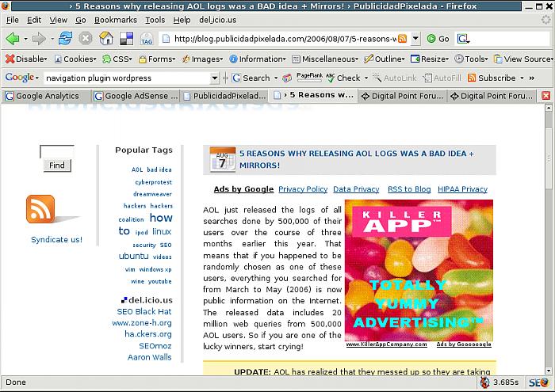Open the Resize developer menu
This screenshot has height=392, width=555.
click(430, 59)
